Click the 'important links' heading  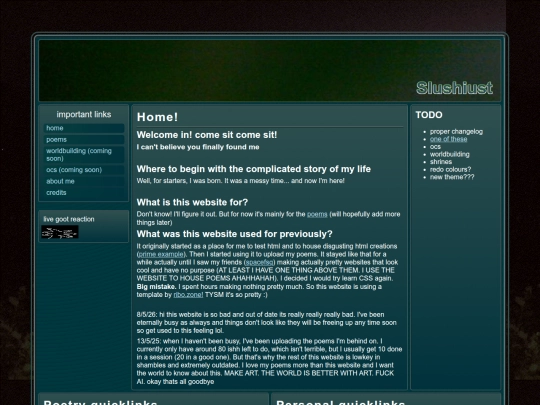pos(84,114)
